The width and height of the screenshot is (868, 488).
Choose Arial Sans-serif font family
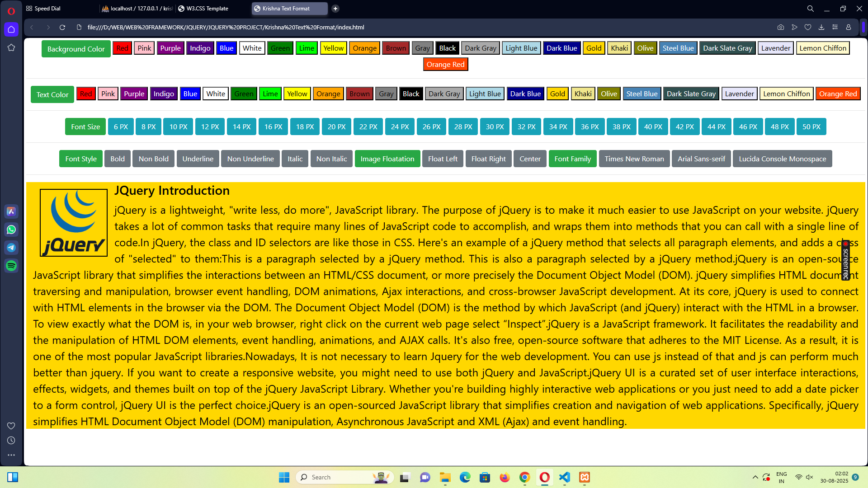[x=701, y=159]
